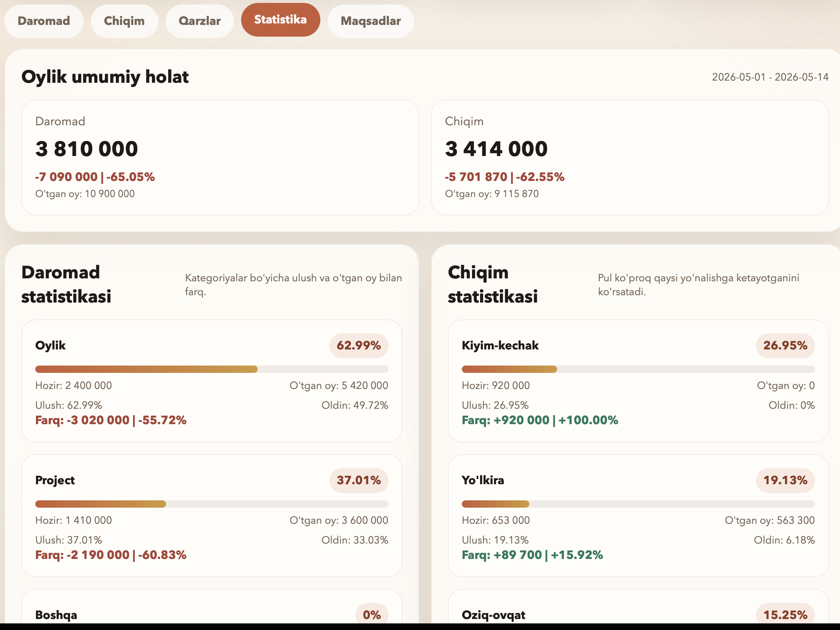Select the active Statistika tab
The image size is (840, 630).
click(x=280, y=19)
